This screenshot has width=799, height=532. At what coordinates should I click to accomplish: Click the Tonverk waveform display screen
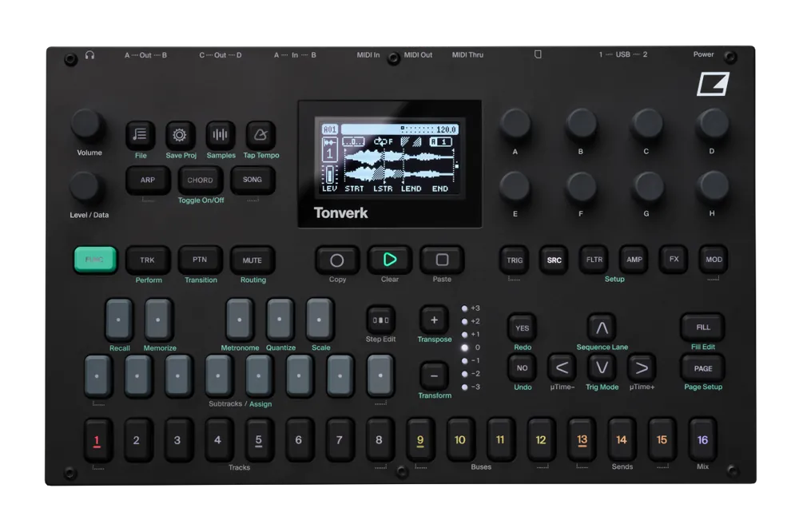tap(391, 158)
